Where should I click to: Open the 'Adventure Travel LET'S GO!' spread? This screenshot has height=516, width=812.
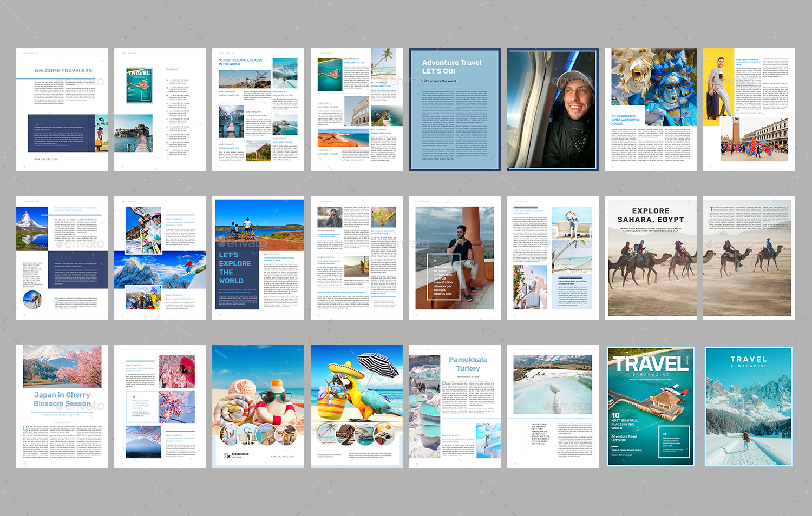tap(454, 108)
